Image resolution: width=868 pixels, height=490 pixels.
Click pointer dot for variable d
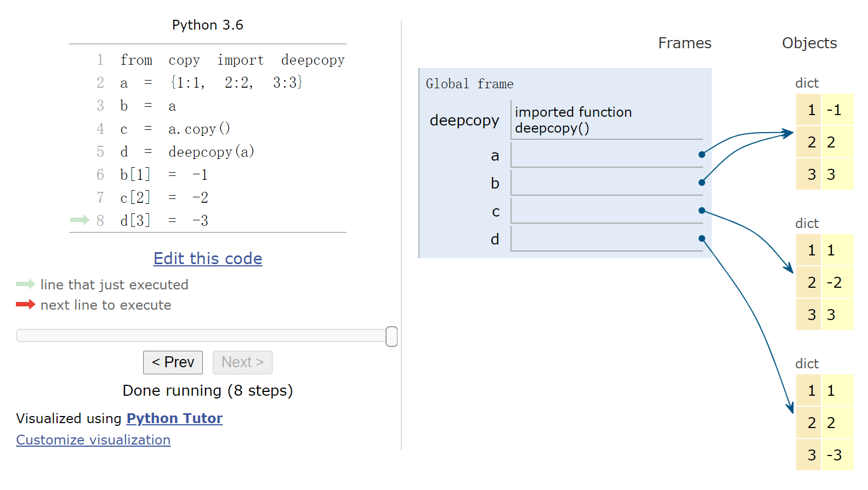[x=702, y=238]
